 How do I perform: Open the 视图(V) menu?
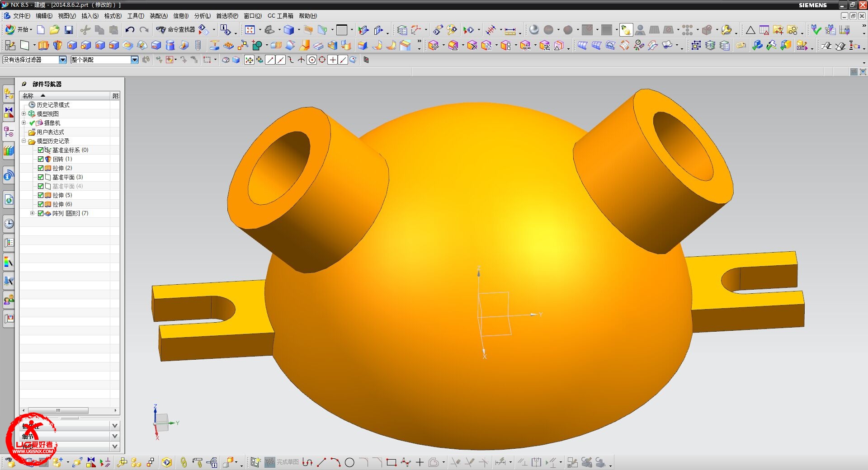[x=66, y=16]
